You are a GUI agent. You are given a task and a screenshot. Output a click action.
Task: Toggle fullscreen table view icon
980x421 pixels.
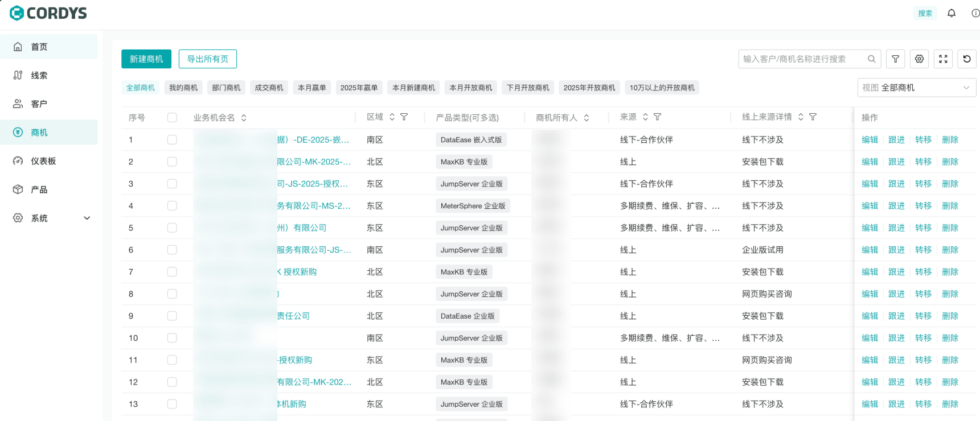coord(943,59)
